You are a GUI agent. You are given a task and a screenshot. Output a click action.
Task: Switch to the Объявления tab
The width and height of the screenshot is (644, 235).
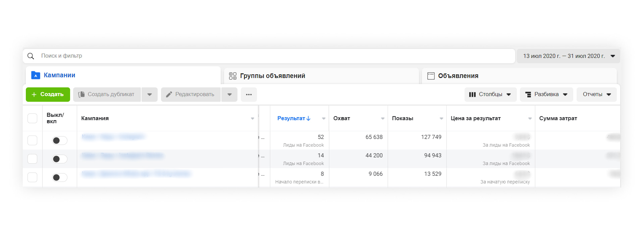pos(458,76)
